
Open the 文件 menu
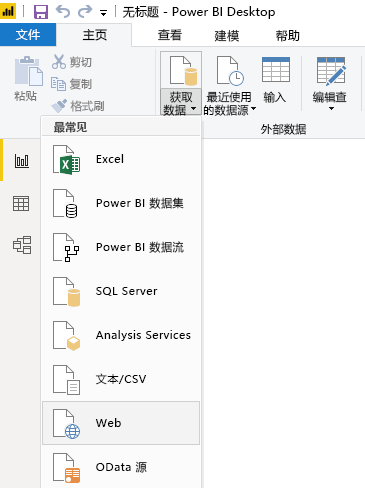pyautogui.click(x=28, y=35)
